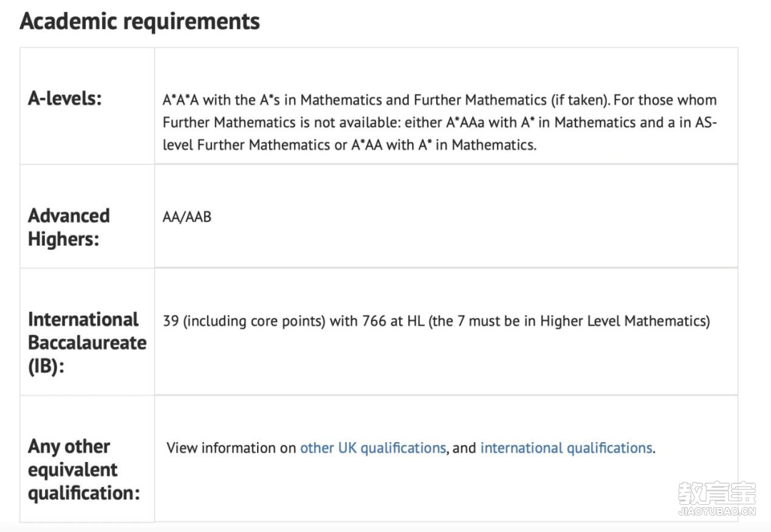Viewport: 771px width, 532px height.
Task: Click the word 'Highers:' in row label
Action: pos(64,239)
